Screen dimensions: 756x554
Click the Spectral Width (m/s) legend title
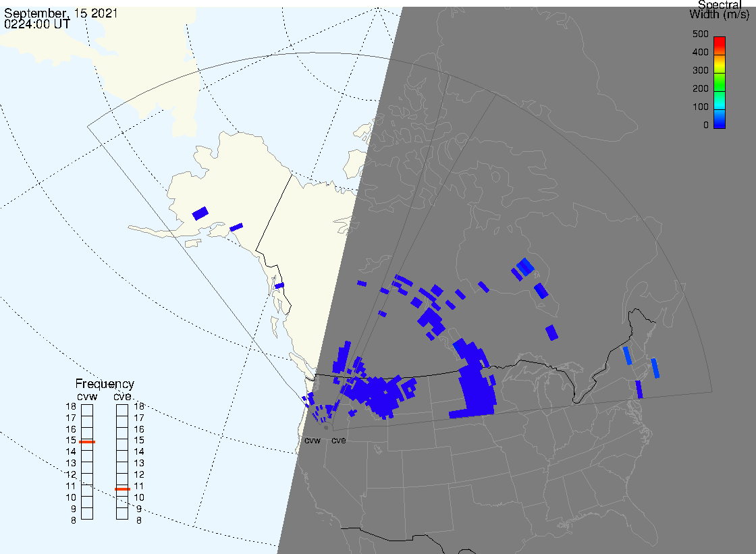(x=720, y=9)
